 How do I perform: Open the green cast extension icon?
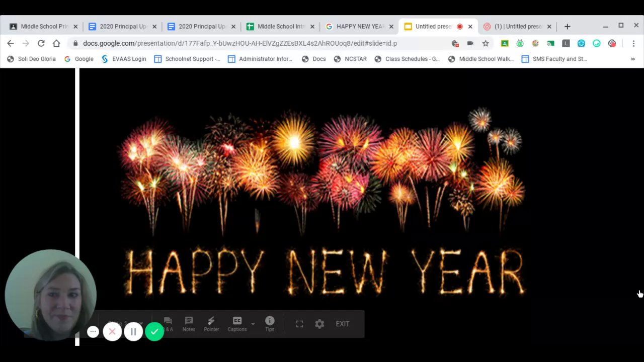(550, 43)
